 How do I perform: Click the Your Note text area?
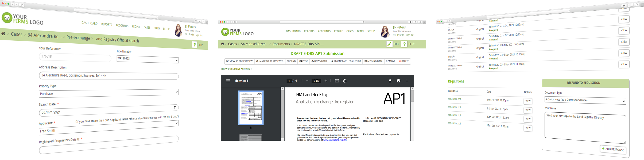[x=585, y=128]
